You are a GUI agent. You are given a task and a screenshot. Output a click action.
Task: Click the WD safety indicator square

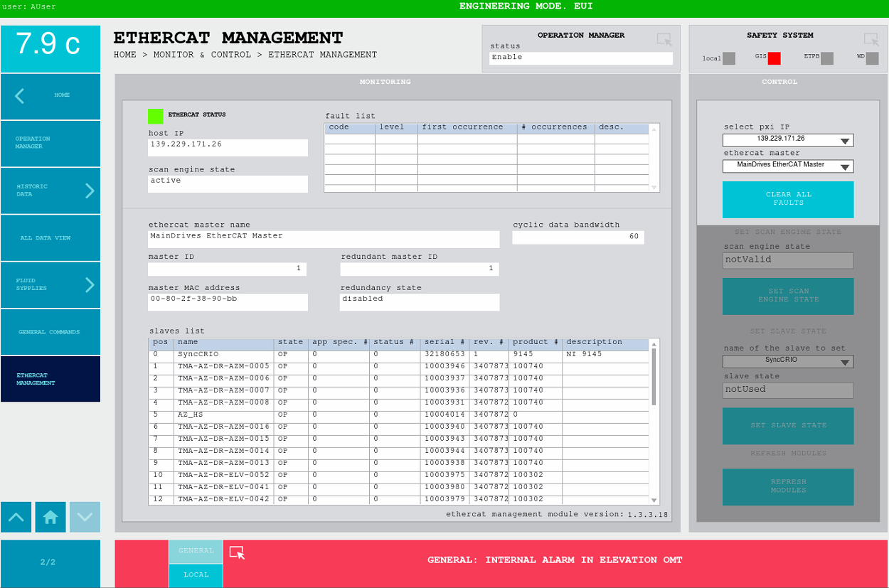pyautogui.click(x=873, y=58)
